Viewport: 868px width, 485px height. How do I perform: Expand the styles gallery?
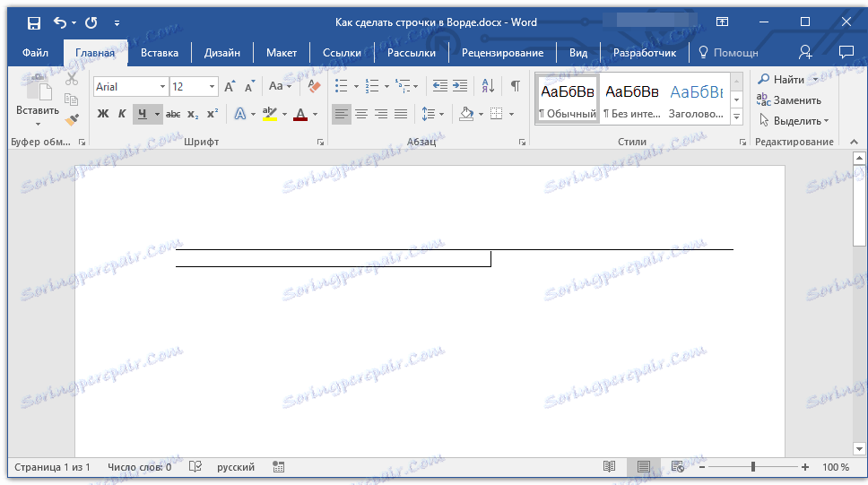736,117
